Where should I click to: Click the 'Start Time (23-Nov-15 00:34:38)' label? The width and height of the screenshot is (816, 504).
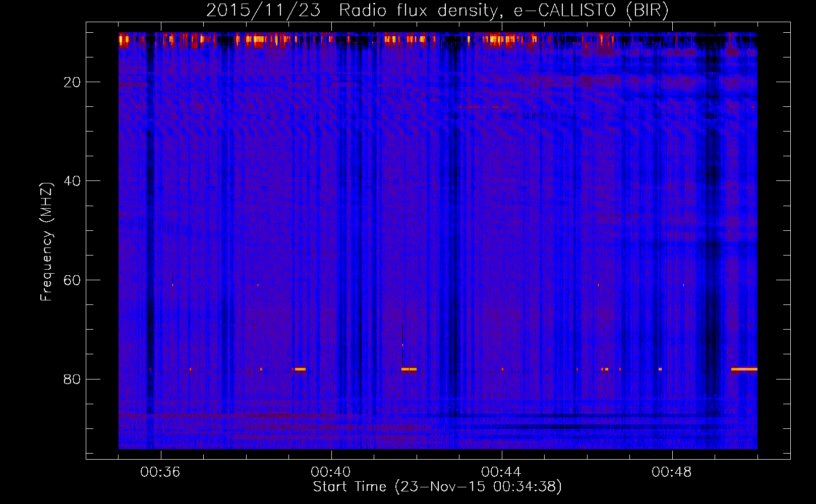coord(437,487)
